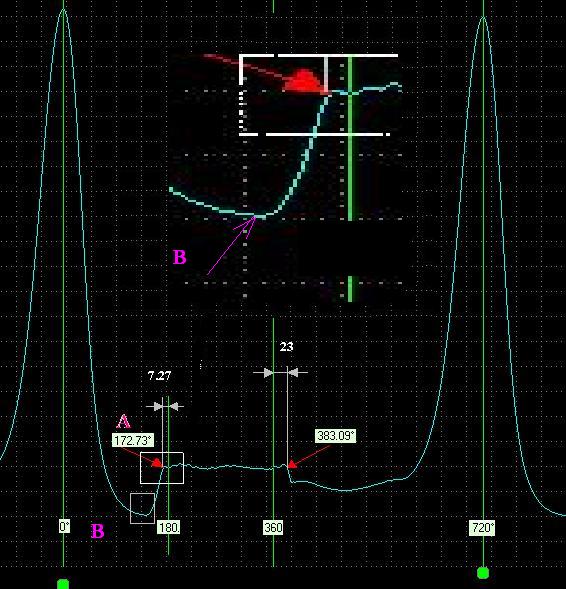The image size is (566, 589).
Task: Grab the green cursor handle below 720° line
Action: click(x=483, y=573)
